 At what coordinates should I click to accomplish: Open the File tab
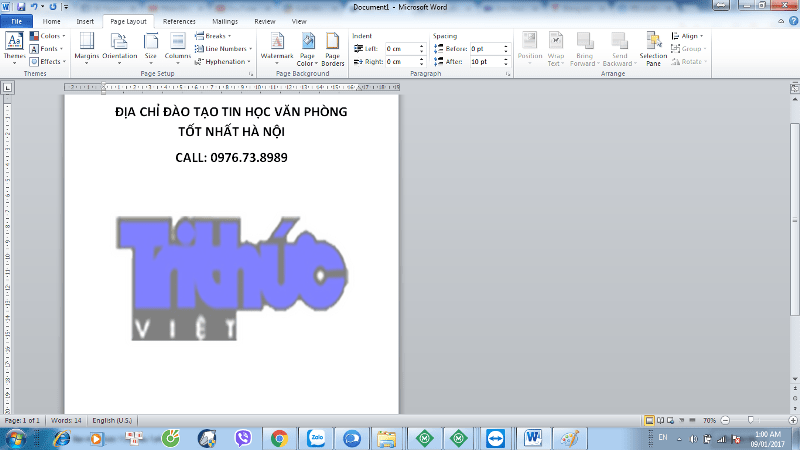[16, 21]
